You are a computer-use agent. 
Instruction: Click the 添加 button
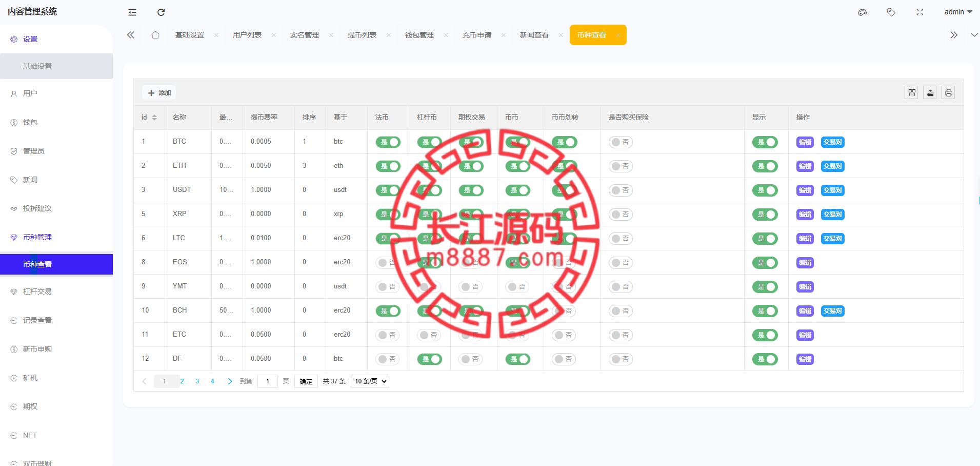(159, 93)
